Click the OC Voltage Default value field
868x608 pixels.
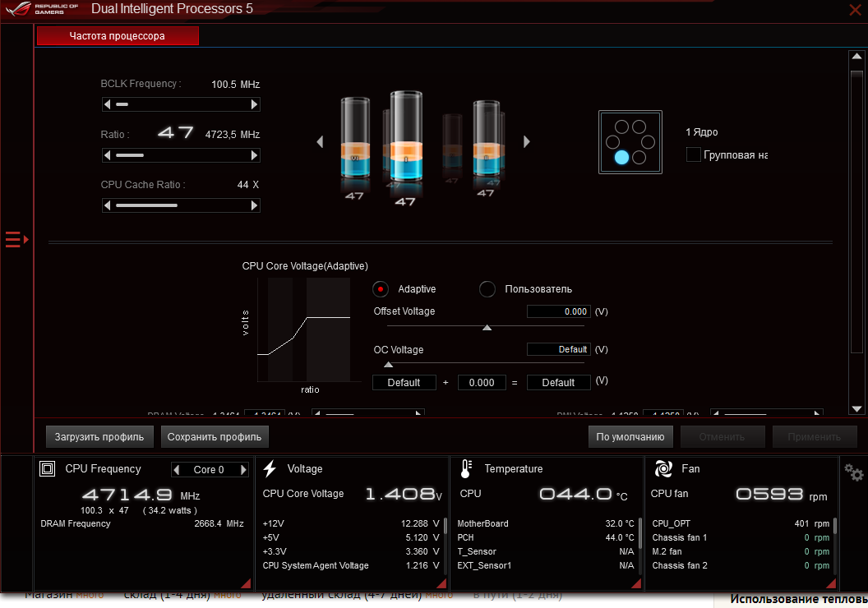click(x=559, y=349)
